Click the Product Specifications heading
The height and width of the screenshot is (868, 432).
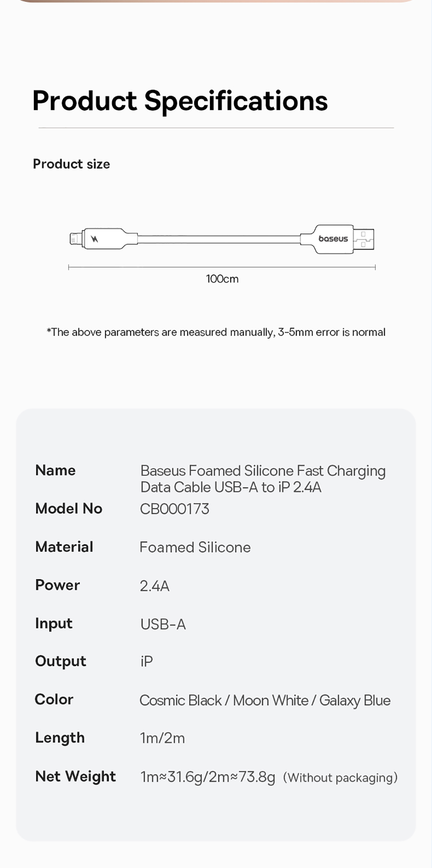pos(180,101)
